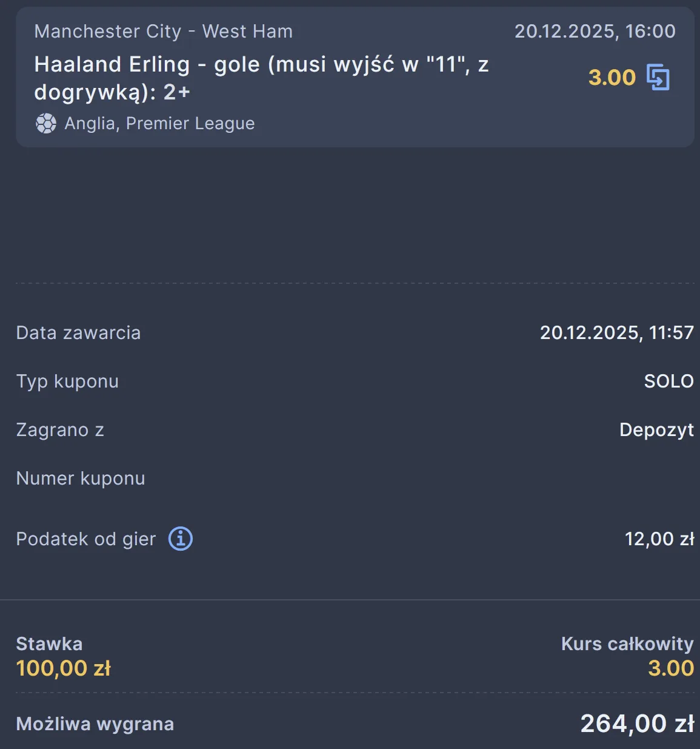The image size is (700, 749).
Task: Open the Anglia, Premier League competition page
Action: point(159,123)
